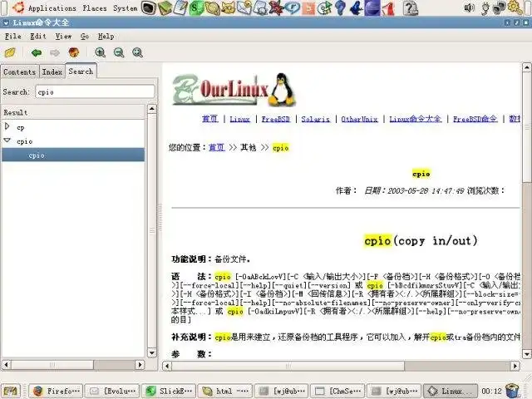Viewport: 532px width, 399px height.
Task: Click the open file folder toolbar icon
Action: [10, 52]
